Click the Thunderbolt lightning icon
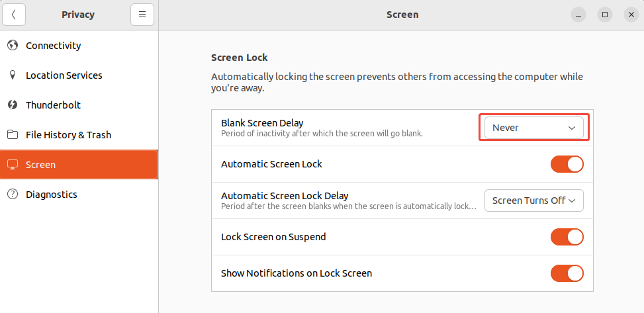The image size is (644, 313). click(x=13, y=105)
